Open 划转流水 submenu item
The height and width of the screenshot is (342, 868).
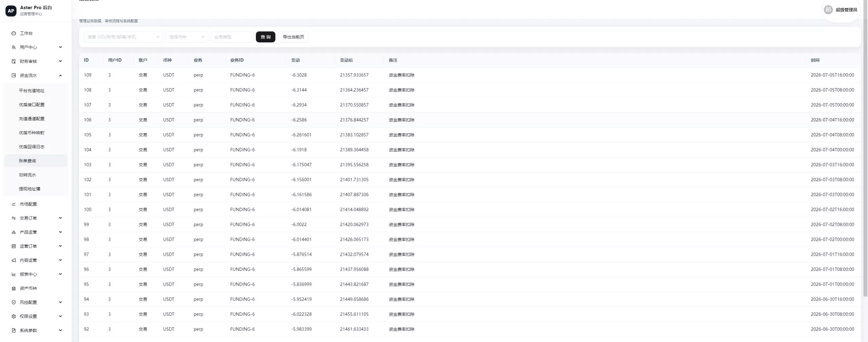[x=36, y=175]
